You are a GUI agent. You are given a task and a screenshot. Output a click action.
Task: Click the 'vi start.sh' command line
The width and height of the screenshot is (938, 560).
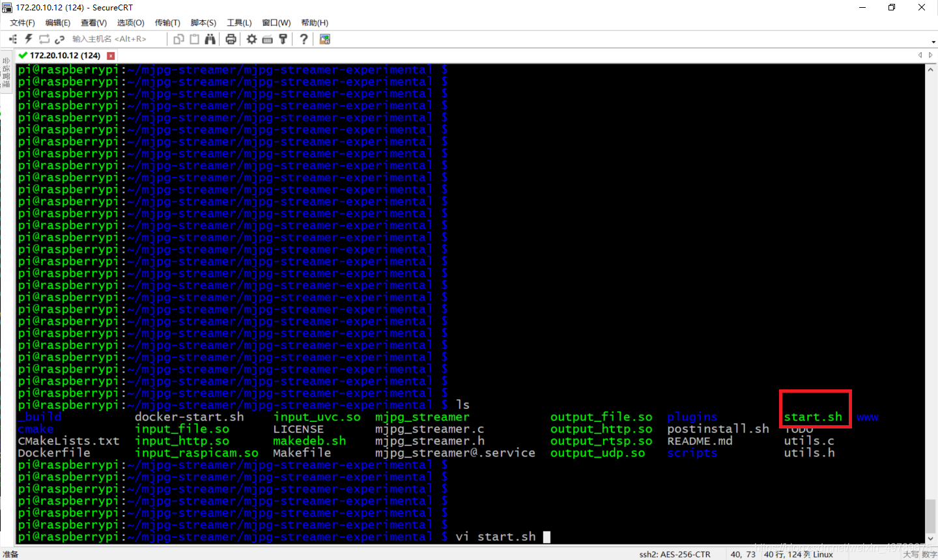pyautogui.click(x=496, y=537)
